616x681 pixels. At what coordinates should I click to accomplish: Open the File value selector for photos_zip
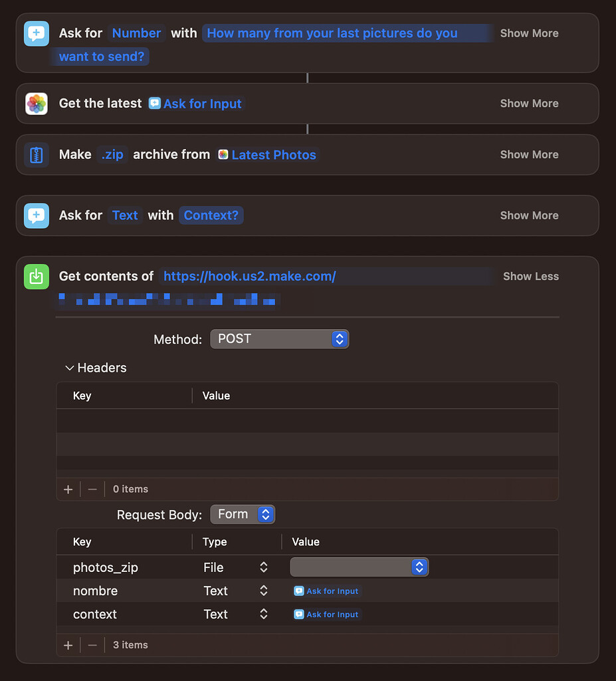[359, 567]
